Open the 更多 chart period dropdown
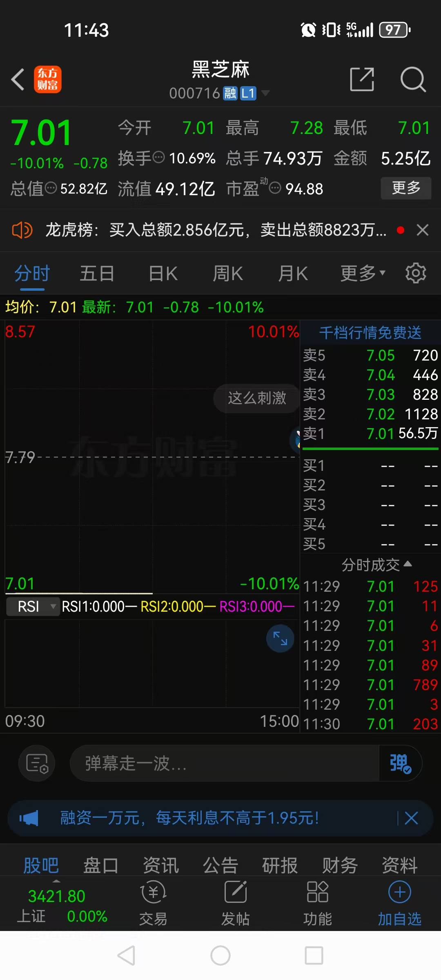 (x=363, y=273)
